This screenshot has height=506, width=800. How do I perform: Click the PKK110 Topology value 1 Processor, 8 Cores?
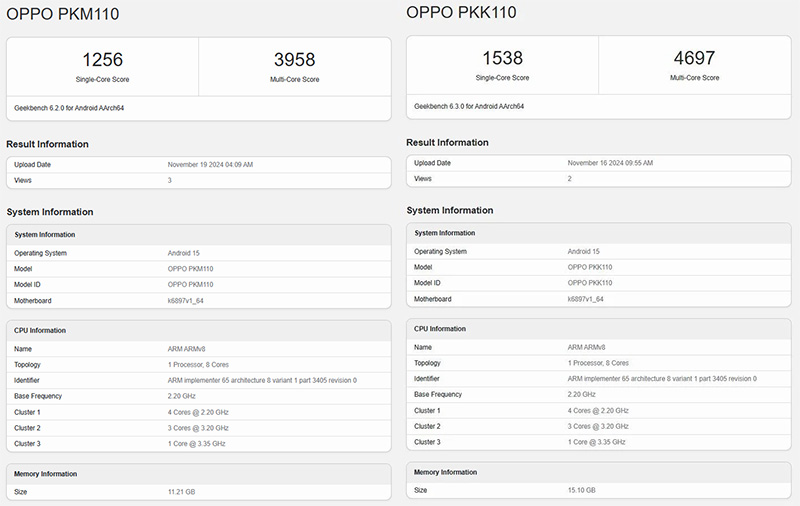[598, 364]
